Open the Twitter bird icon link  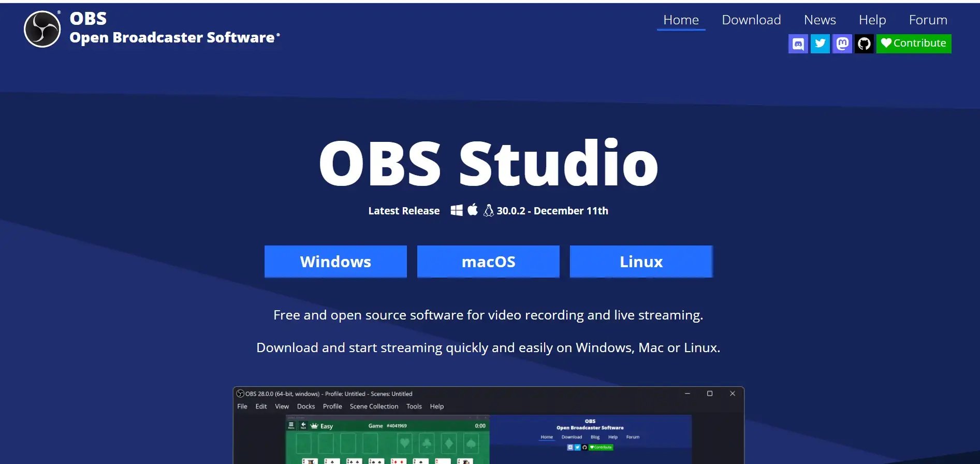[820, 44]
